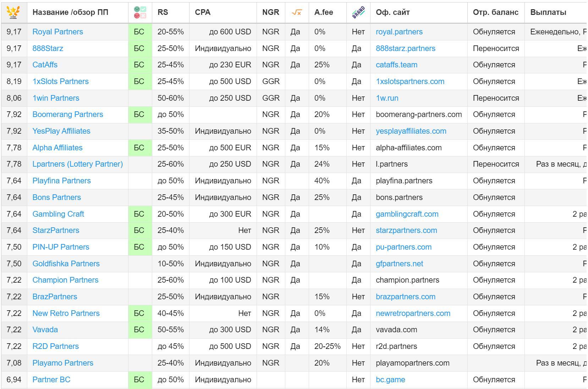This screenshot has width=588, height=389.
Task: Open the Champion Partners link
Action: [x=65, y=280]
